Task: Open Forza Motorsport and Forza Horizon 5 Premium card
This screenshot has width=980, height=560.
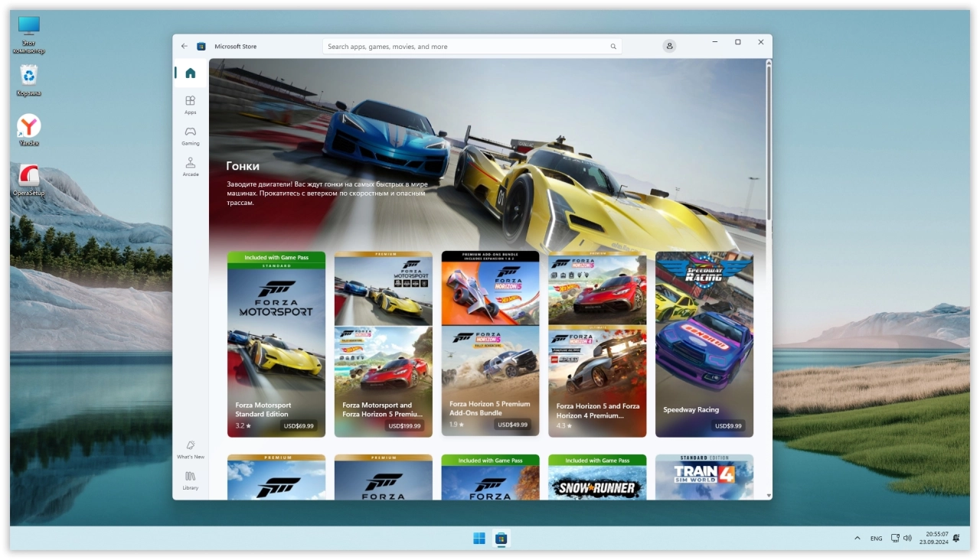Action: pyautogui.click(x=384, y=344)
